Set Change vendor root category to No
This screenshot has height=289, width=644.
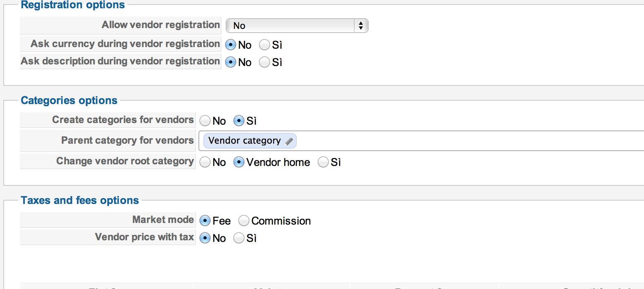205,162
